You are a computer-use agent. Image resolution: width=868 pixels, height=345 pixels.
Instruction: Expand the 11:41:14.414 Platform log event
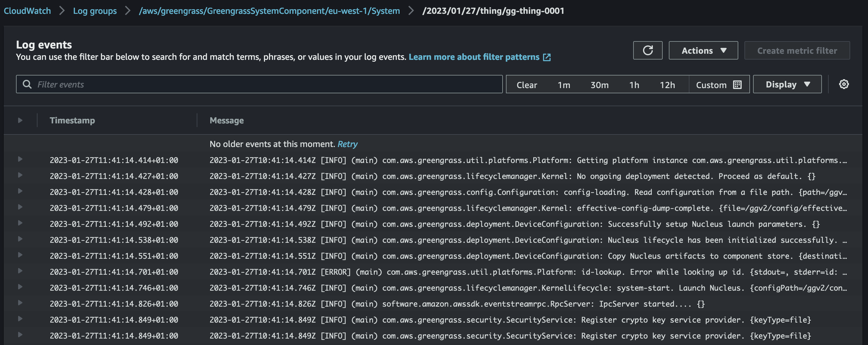tap(20, 159)
